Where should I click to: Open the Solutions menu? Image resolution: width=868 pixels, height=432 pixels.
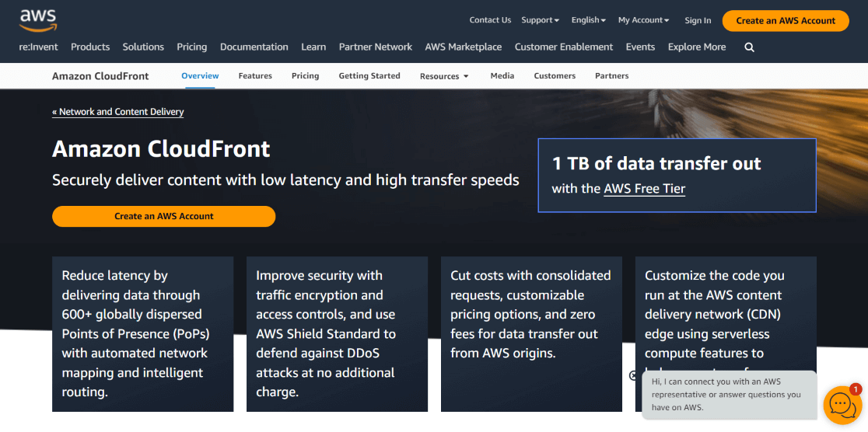(x=143, y=47)
